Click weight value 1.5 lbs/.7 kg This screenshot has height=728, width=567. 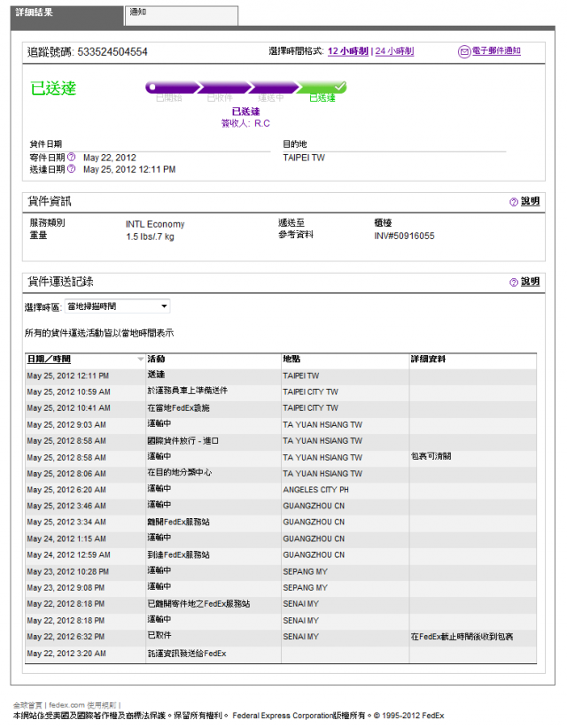click(x=150, y=236)
